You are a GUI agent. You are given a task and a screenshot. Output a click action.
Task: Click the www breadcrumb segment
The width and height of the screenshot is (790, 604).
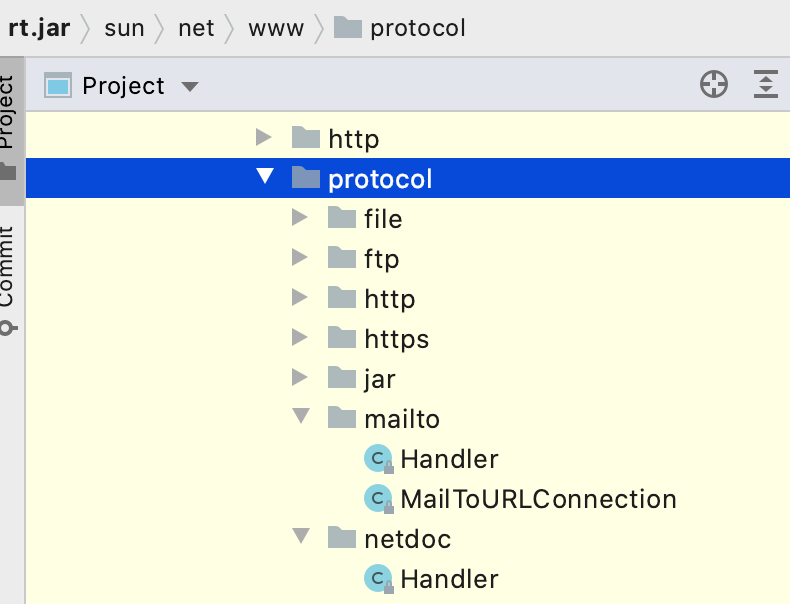pyautogui.click(x=275, y=28)
